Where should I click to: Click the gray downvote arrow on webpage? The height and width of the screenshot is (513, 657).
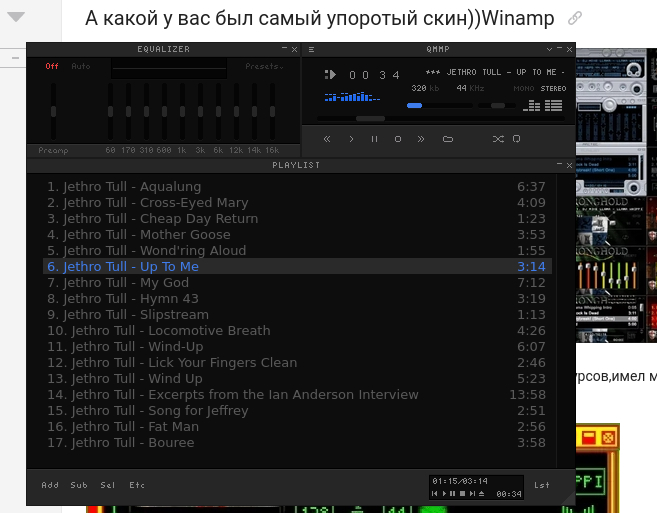point(16,17)
